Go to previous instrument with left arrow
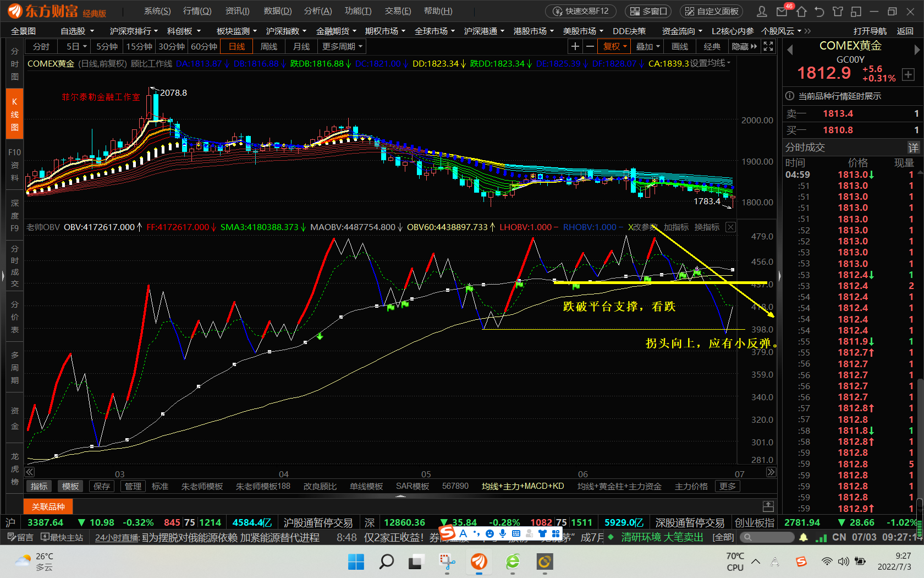Viewport: 924px width, 578px height. pyautogui.click(x=790, y=50)
